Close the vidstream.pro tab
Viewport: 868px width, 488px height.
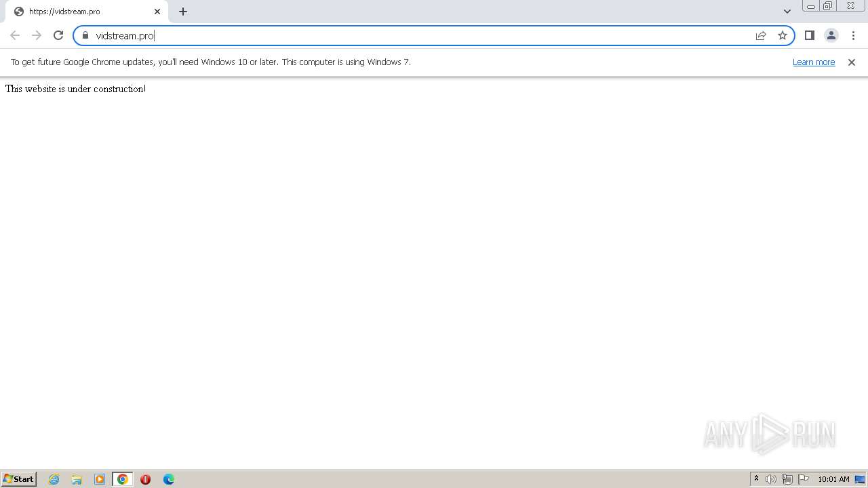[x=157, y=12]
